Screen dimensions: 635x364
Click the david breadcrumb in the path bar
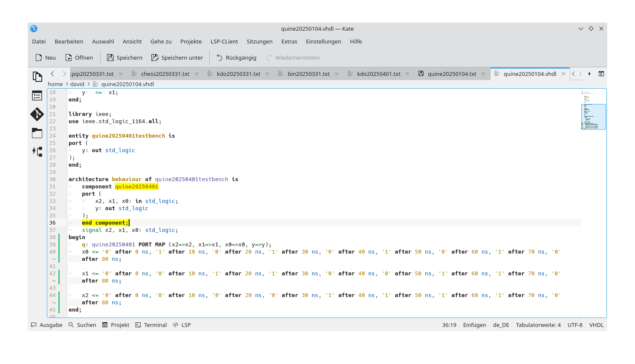tap(77, 84)
